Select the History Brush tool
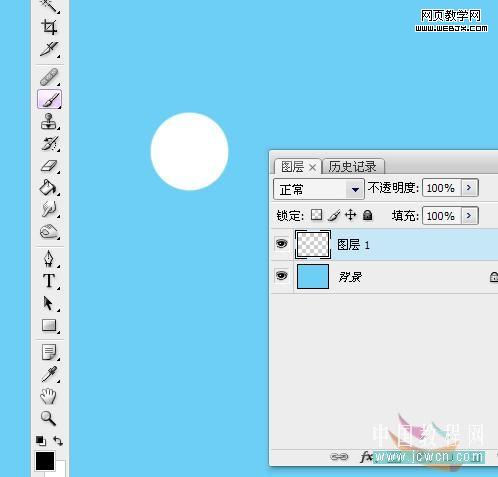This screenshot has width=498, height=477. point(49,144)
